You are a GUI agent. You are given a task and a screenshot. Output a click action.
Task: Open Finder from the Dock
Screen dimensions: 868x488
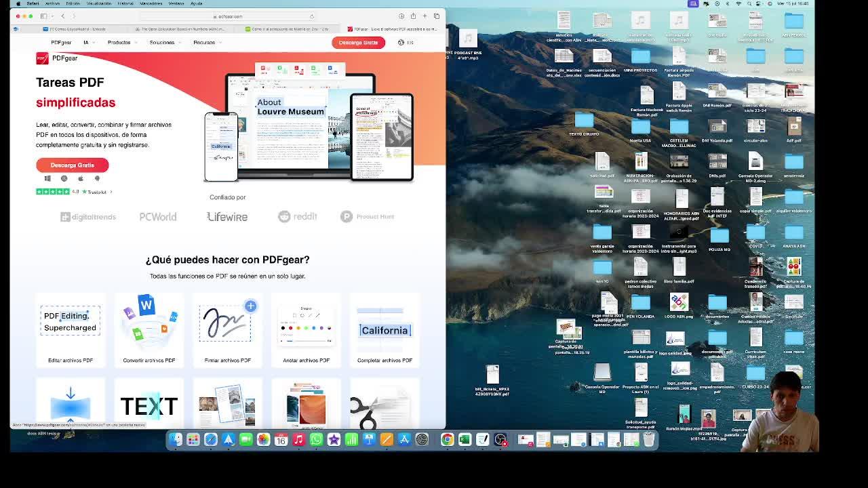click(x=176, y=440)
